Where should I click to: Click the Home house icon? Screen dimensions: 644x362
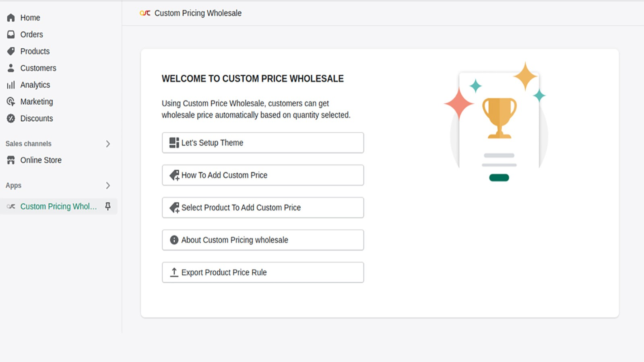click(x=11, y=18)
